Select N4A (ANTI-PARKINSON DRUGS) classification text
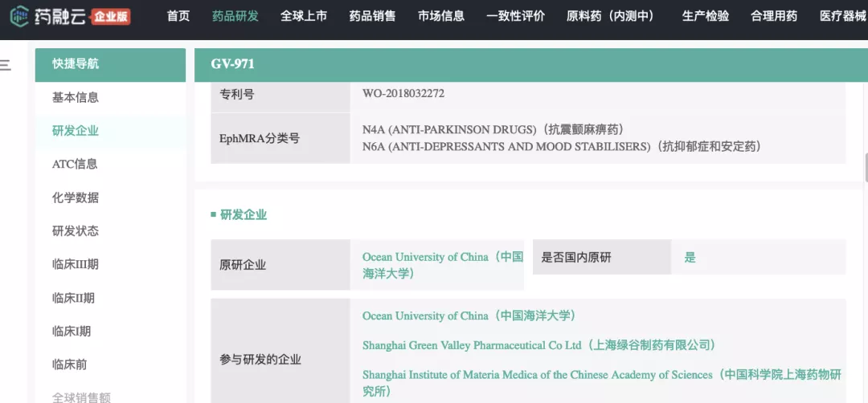 click(493, 130)
